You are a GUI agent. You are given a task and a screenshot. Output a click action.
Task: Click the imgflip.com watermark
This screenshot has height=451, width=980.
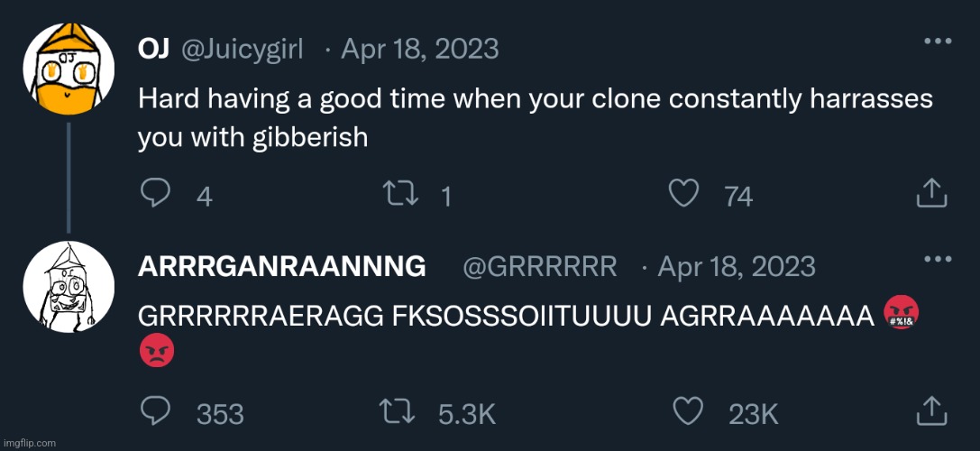coord(30,443)
